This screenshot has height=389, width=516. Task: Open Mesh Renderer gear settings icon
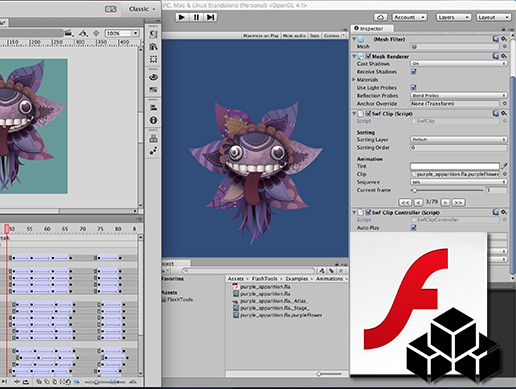[x=504, y=56]
